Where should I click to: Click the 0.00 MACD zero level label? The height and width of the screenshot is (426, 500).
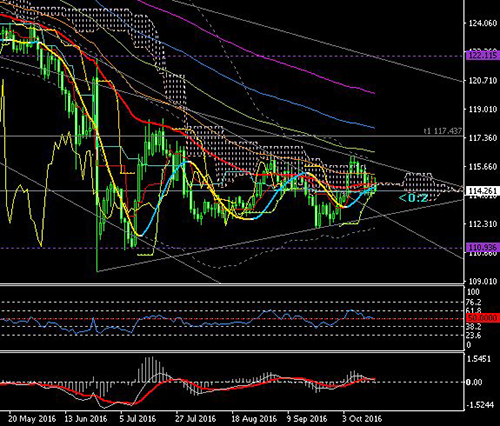pos(474,382)
